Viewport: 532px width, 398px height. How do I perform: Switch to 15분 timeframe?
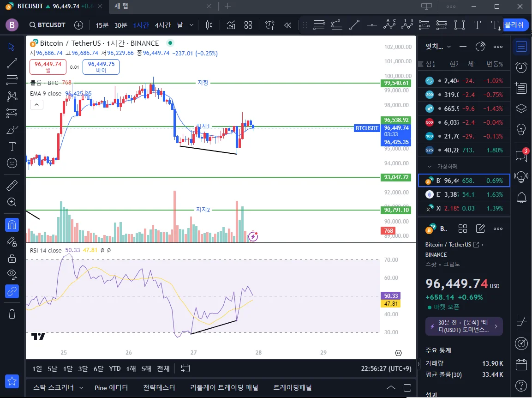point(102,25)
